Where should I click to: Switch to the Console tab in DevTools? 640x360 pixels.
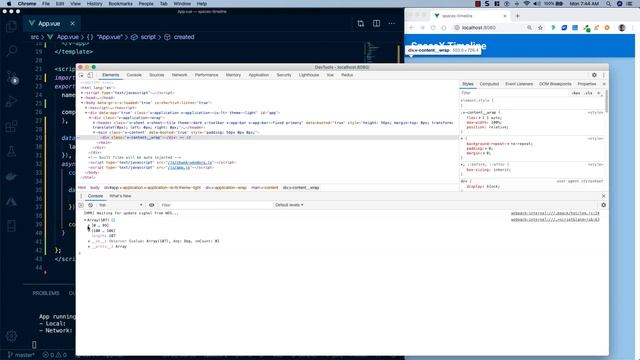(134, 75)
